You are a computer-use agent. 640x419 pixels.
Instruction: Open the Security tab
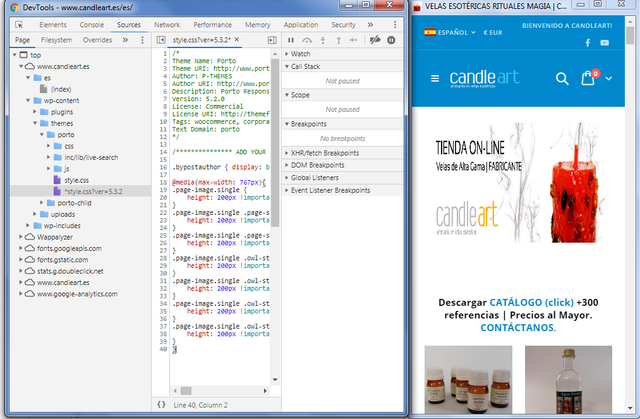point(343,24)
